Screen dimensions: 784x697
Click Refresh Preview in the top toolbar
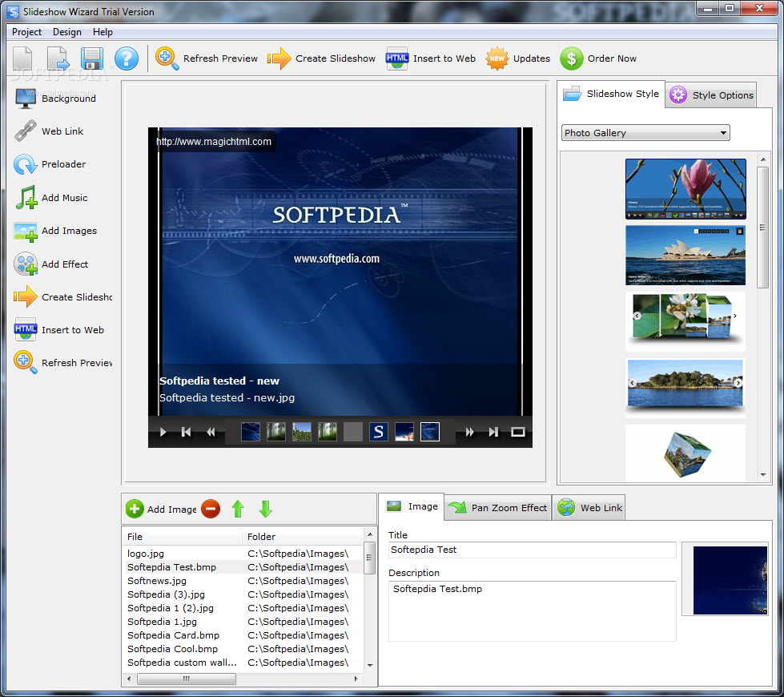207,58
